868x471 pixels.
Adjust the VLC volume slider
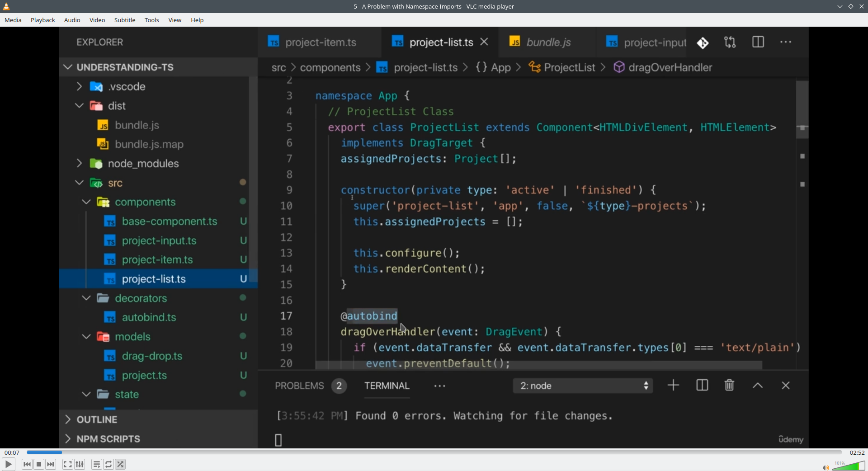tap(849, 466)
